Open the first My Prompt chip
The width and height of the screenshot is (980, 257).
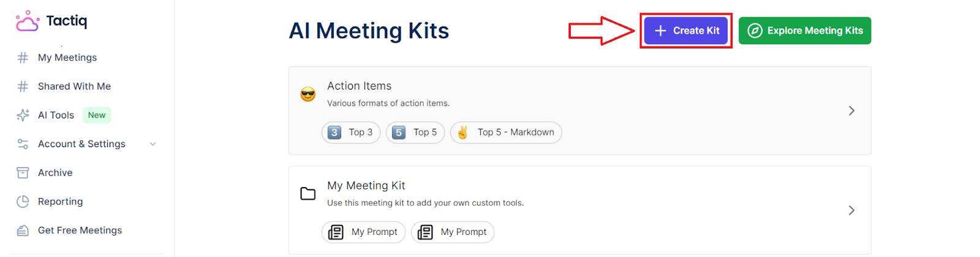click(363, 232)
